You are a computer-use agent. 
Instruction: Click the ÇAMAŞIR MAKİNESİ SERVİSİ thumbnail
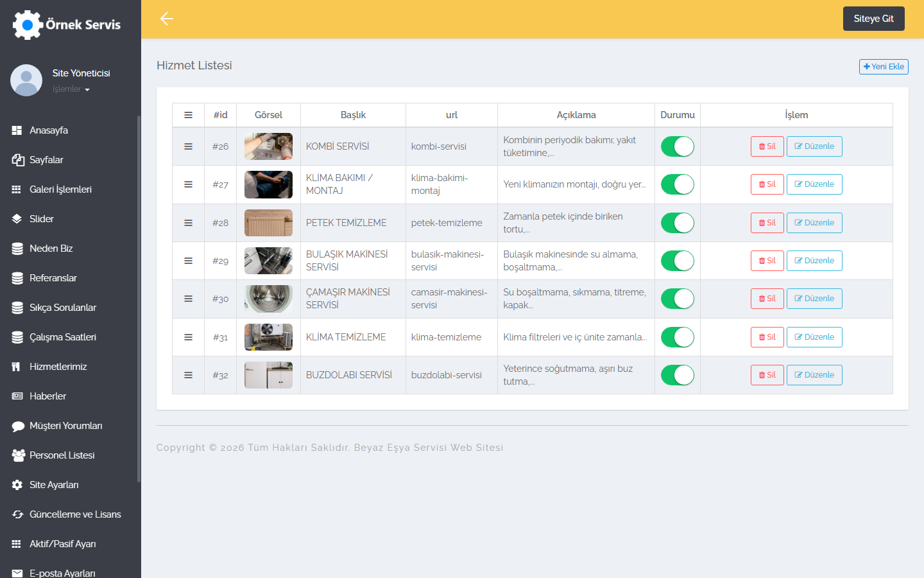click(268, 299)
